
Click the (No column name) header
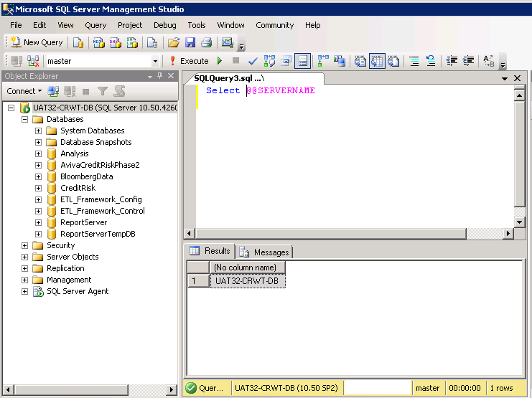coord(248,267)
